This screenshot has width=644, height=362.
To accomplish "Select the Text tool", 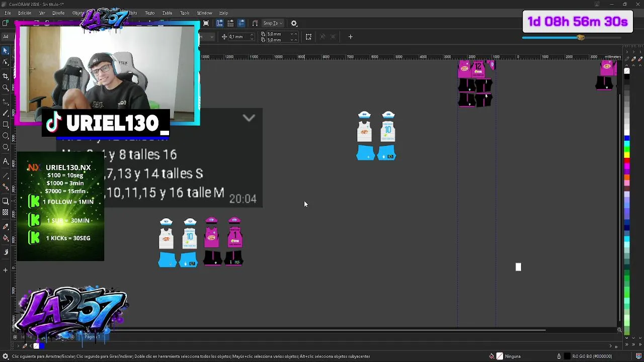I will (6, 161).
